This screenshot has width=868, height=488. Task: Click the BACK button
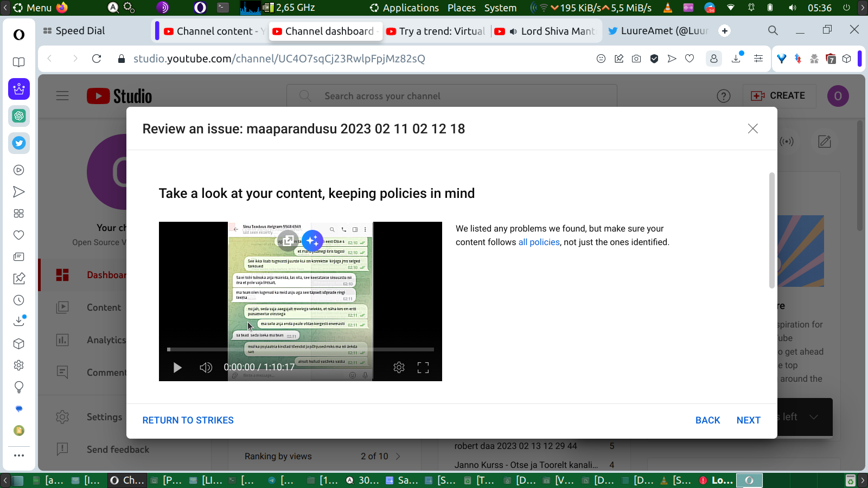point(707,420)
